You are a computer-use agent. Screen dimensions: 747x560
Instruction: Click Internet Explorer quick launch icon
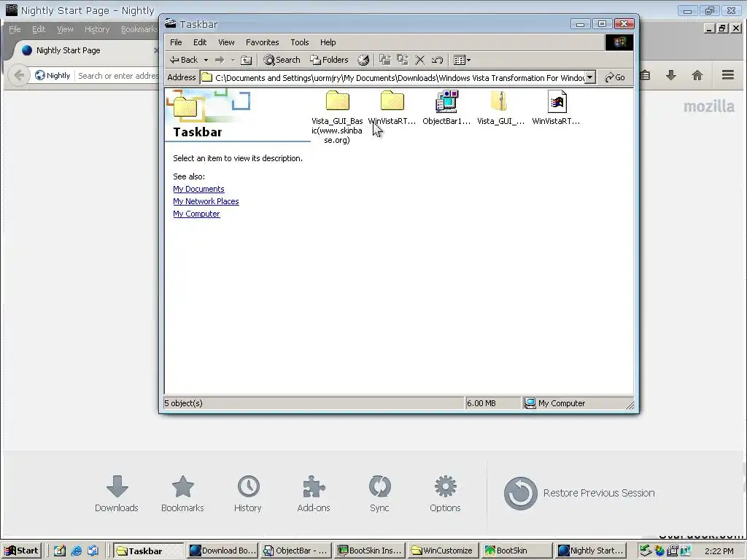pyautogui.click(x=76, y=551)
